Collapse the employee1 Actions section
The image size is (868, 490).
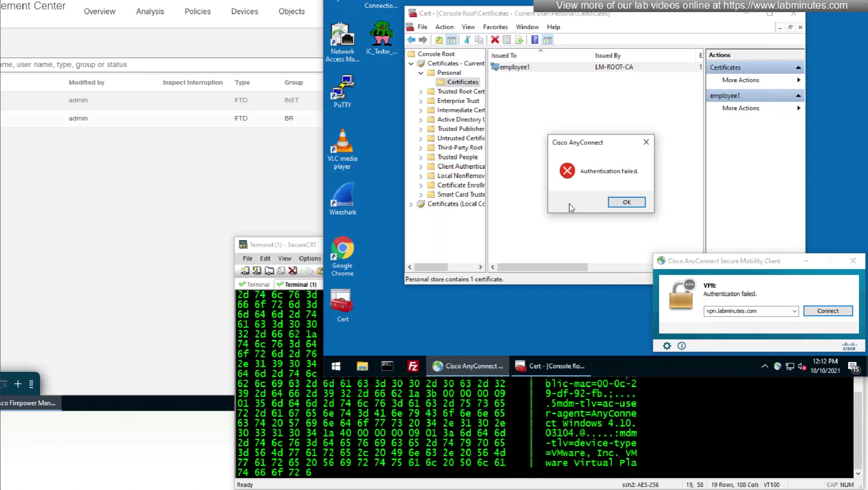coord(798,96)
